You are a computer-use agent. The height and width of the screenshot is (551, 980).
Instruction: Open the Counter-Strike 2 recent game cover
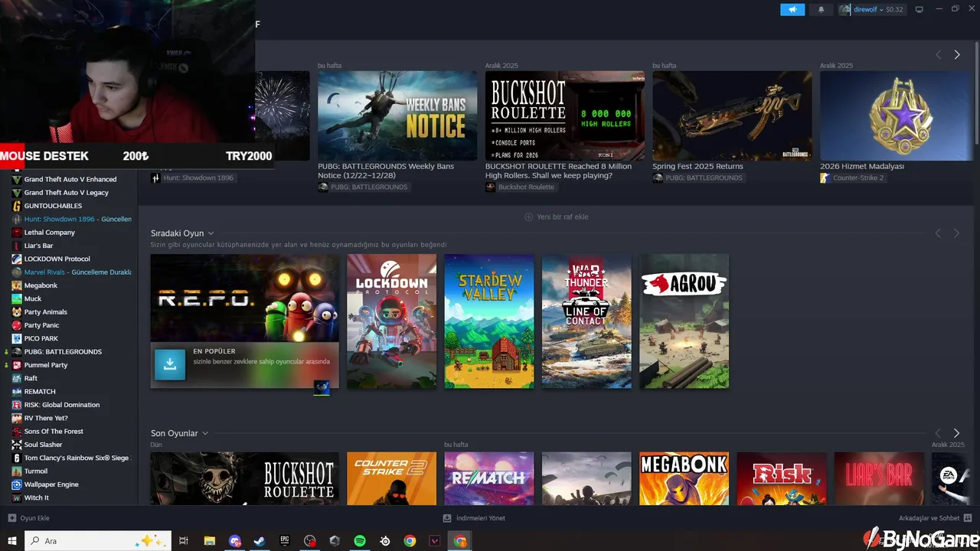pos(391,478)
